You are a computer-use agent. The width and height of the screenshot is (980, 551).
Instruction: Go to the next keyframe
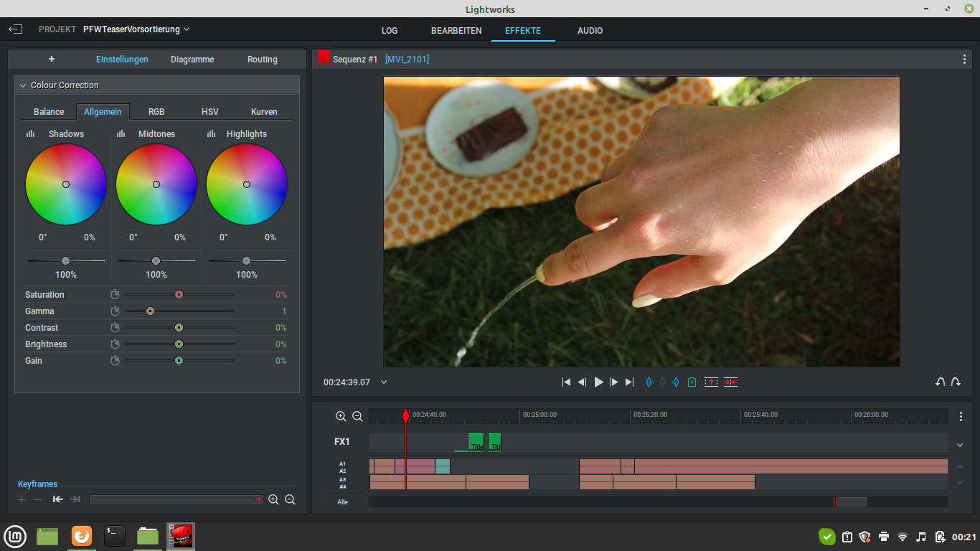tap(75, 499)
